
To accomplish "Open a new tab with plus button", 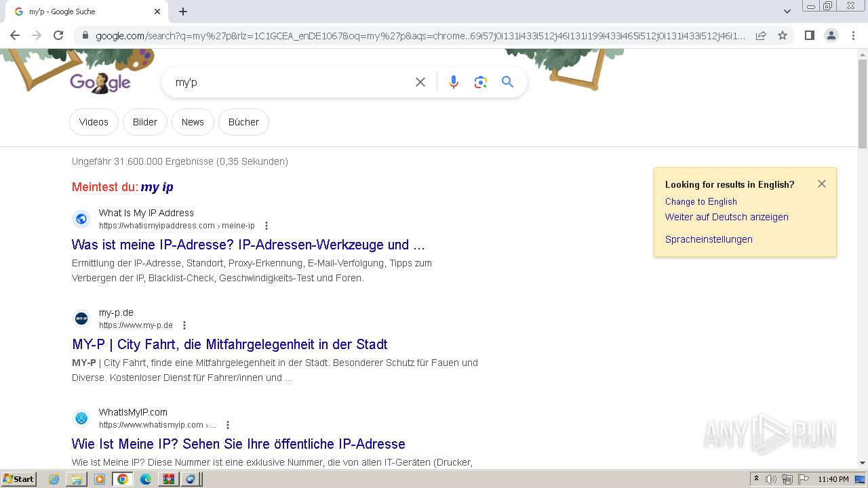I will coord(183,12).
